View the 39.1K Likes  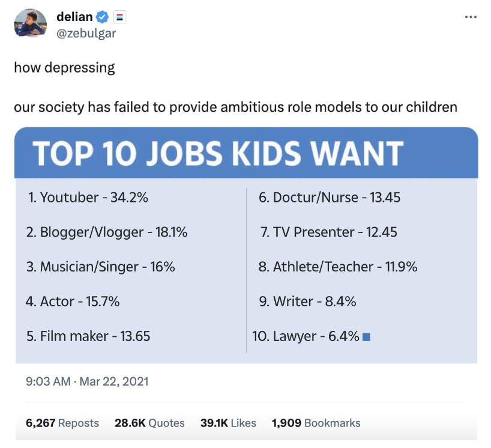click(x=228, y=423)
